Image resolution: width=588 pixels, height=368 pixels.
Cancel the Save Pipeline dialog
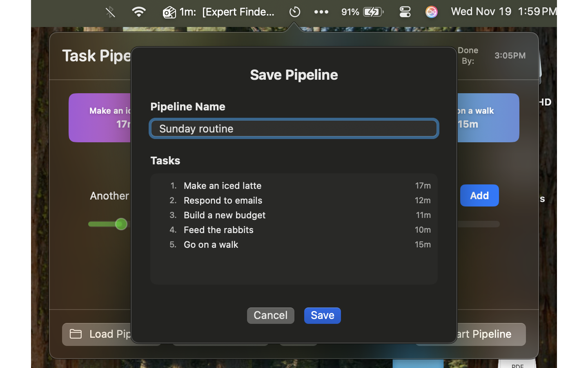(x=270, y=315)
